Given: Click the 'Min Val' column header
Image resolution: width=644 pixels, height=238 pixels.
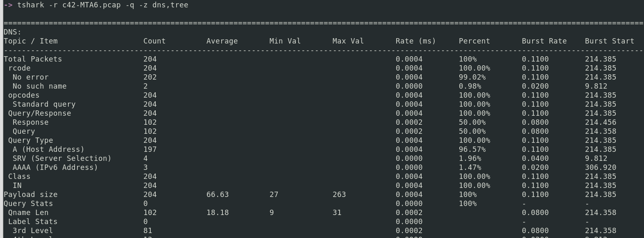Looking at the screenshot, I should tap(285, 41).
